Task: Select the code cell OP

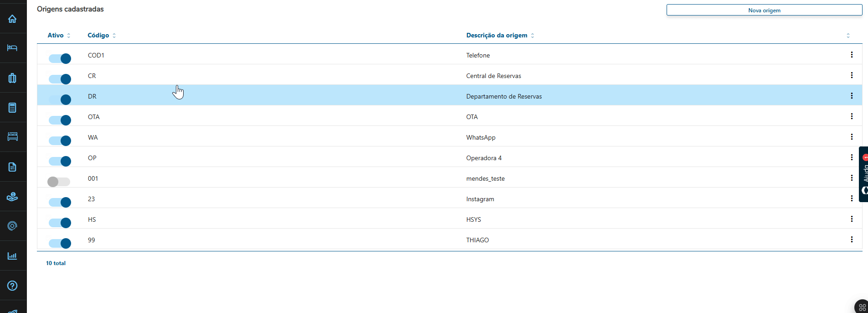Action: pos(92,158)
